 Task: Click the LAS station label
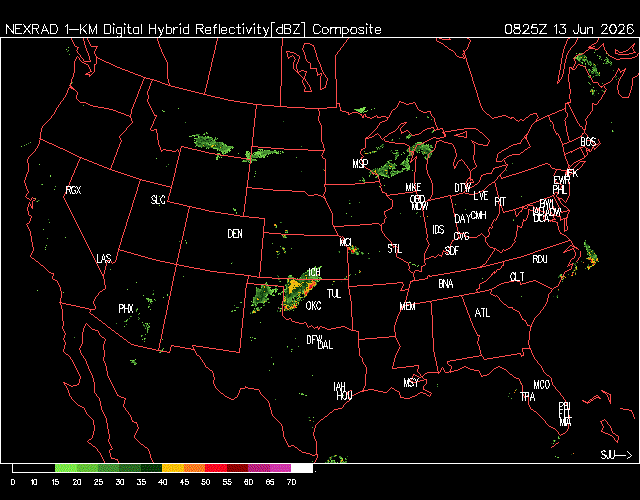click(x=104, y=258)
